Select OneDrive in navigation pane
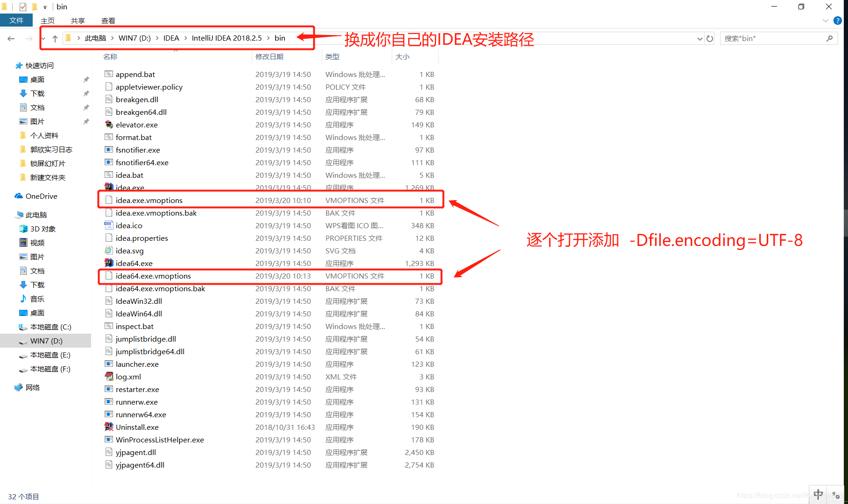The width and height of the screenshot is (848, 504). click(41, 196)
